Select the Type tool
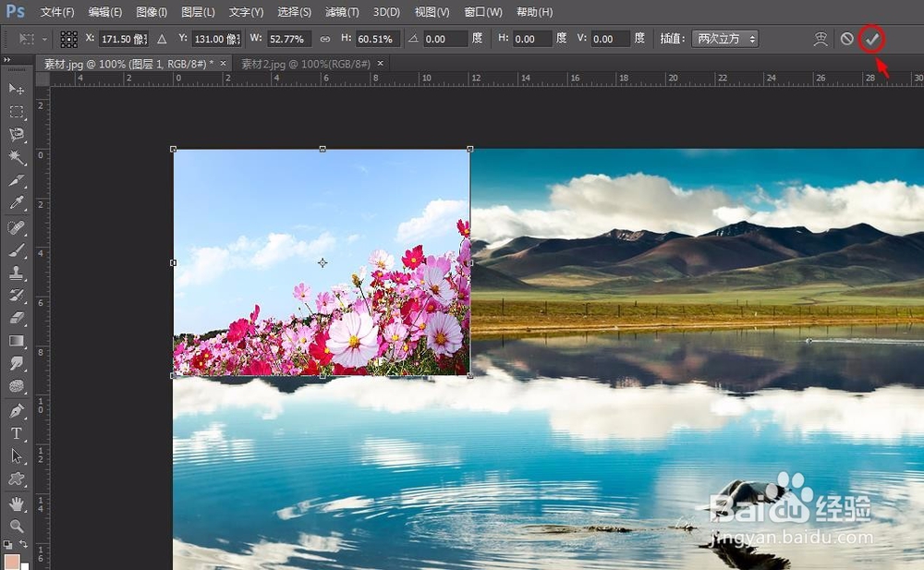 (16, 434)
